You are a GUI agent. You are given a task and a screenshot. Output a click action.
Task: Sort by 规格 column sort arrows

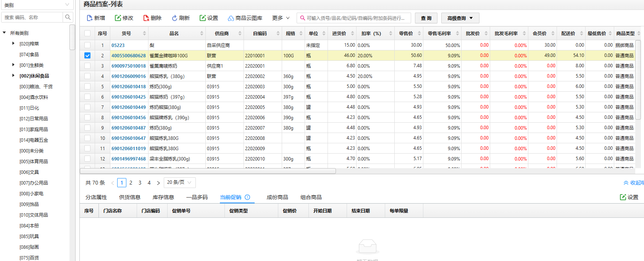[301, 33]
